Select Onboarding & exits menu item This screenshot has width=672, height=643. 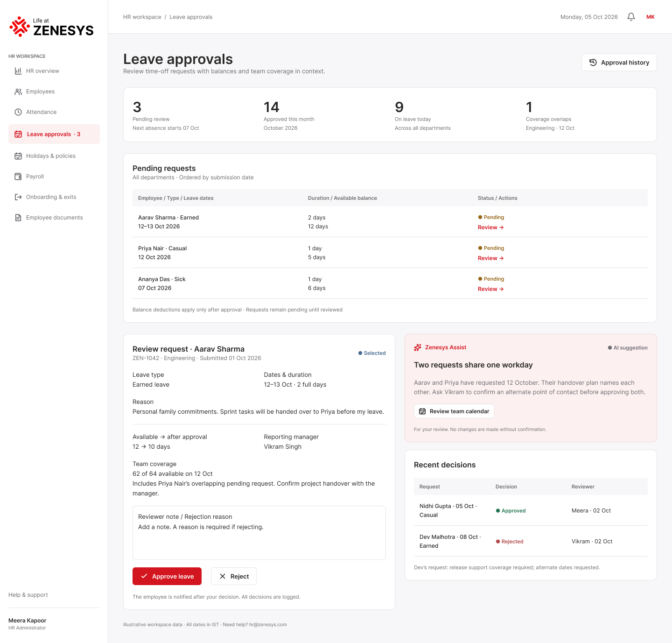coord(54,197)
